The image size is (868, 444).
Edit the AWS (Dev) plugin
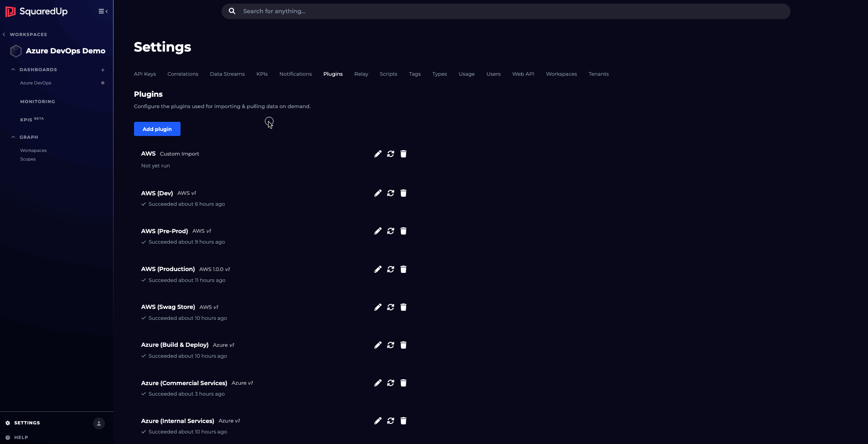coord(377,193)
